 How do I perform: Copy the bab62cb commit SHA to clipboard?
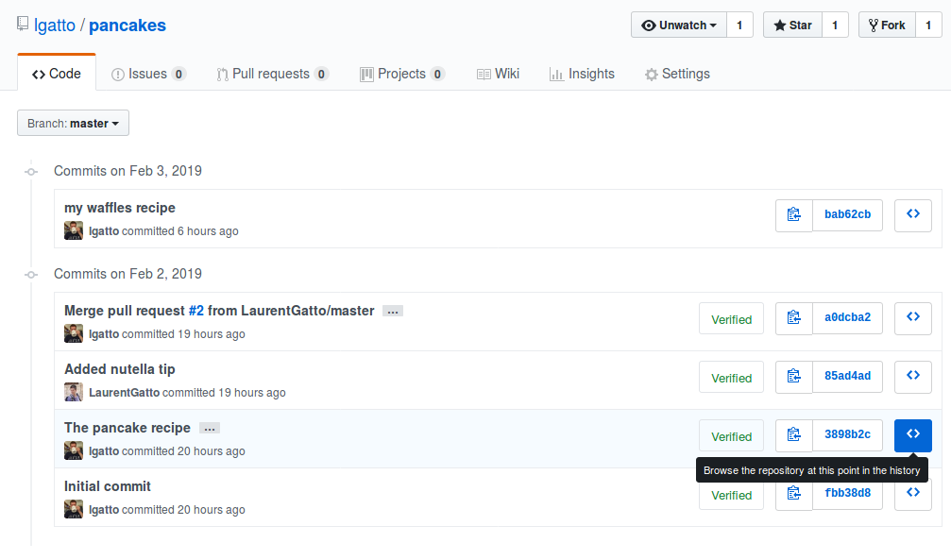pyautogui.click(x=793, y=214)
